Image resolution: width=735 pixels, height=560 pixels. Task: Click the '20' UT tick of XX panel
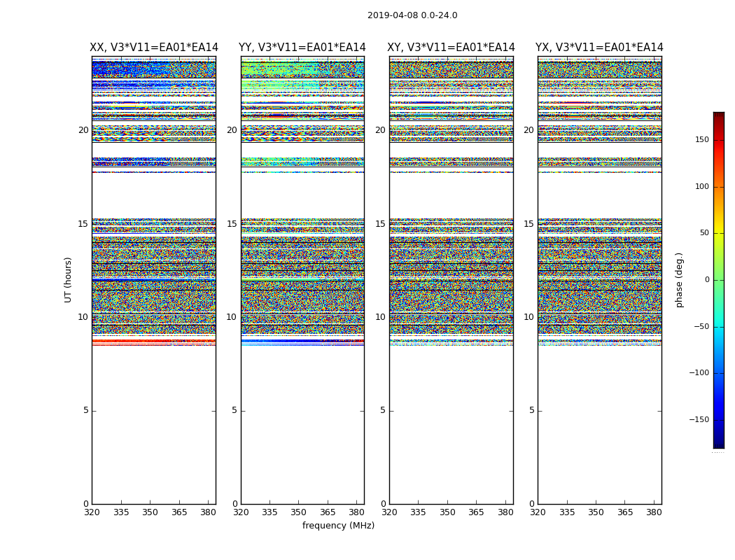coord(83,130)
